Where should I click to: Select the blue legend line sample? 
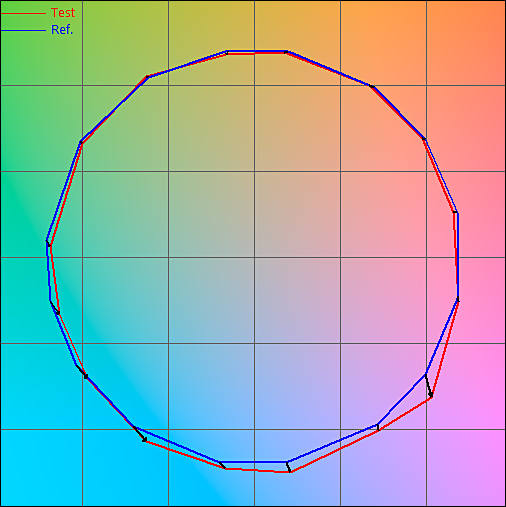pos(23,31)
